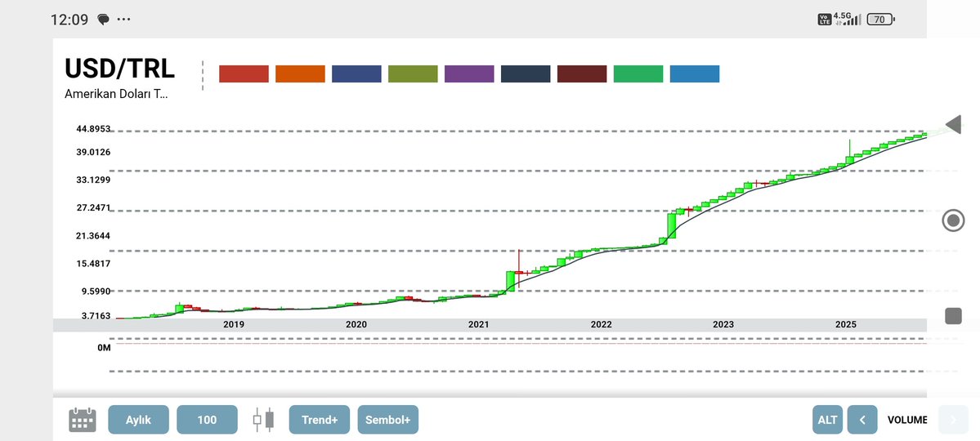Tap the battery indicator showing 70
This screenshot has width=980, height=441.
[880, 20]
